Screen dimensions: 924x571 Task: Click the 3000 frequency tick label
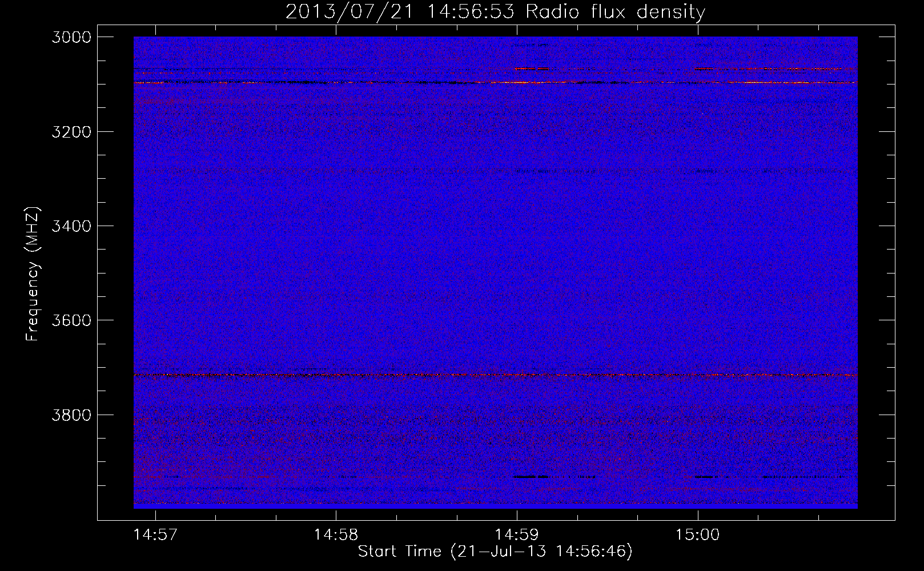pos(71,37)
